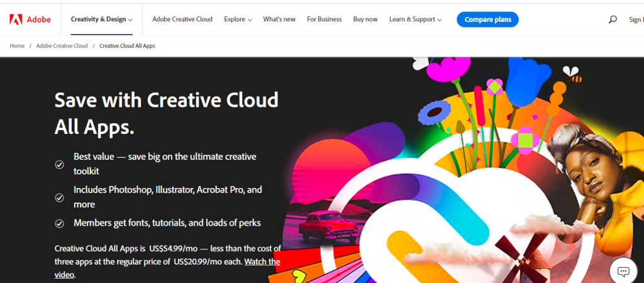
Task: Open the What's new nav item
Action: click(279, 19)
